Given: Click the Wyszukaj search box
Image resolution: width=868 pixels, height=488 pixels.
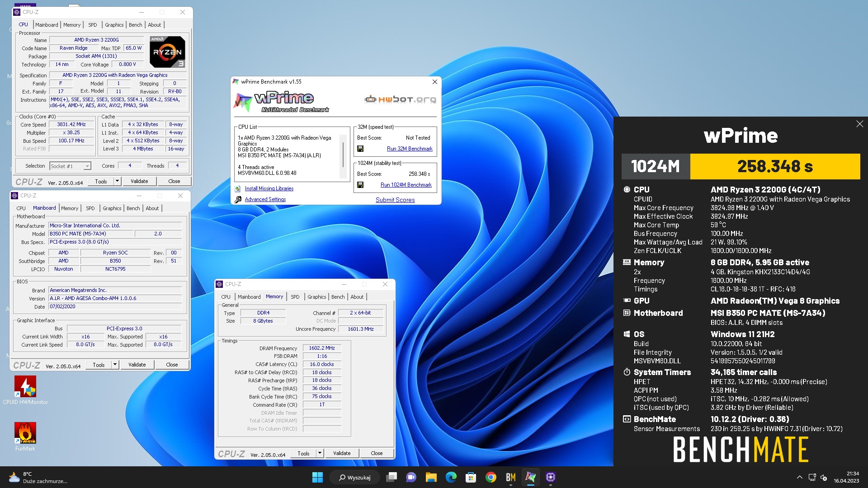Looking at the screenshot, I should [354, 477].
